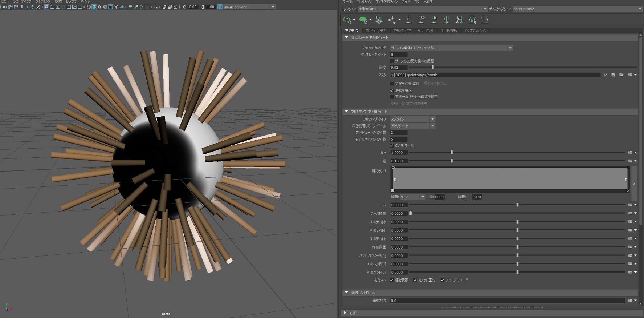Switch to the モディファイア tab
The image size is (644, 318).
click(x=402, y=31)
